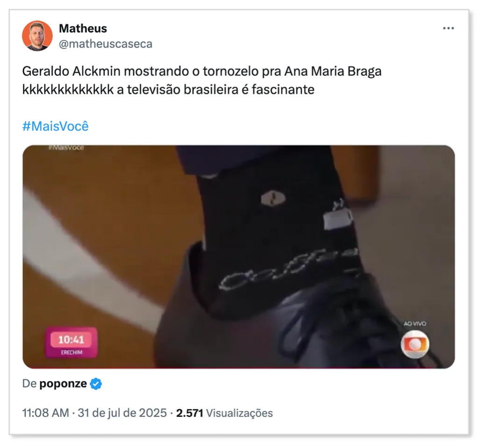Open the #MaisVocê hashtag link
483x448 pixels.
[56, 126]
